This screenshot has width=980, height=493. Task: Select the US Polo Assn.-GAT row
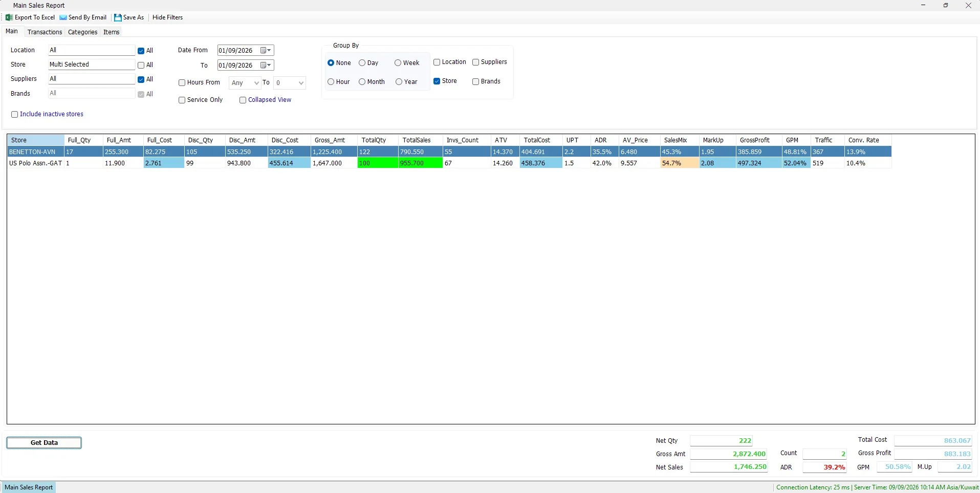pos(449,163)
